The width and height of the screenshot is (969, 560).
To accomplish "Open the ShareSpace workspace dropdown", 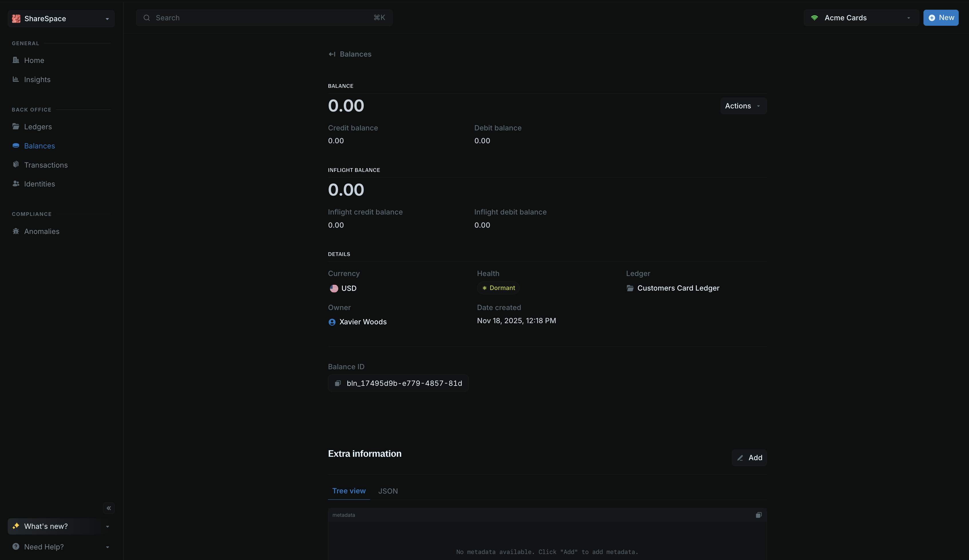I will click(x=61, y=19).
